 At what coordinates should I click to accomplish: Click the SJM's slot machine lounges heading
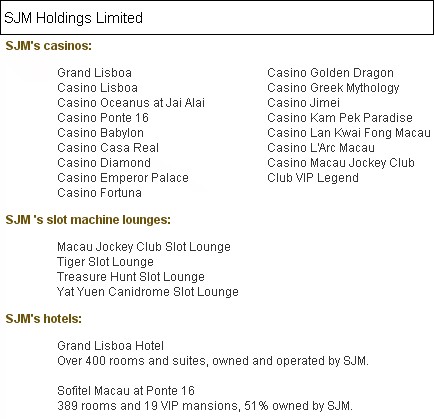tap(88, 220)
